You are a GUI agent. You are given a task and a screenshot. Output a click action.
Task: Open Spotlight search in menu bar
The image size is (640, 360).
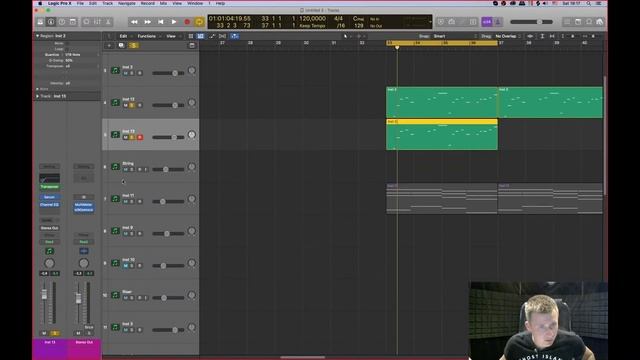click(588, 3)
